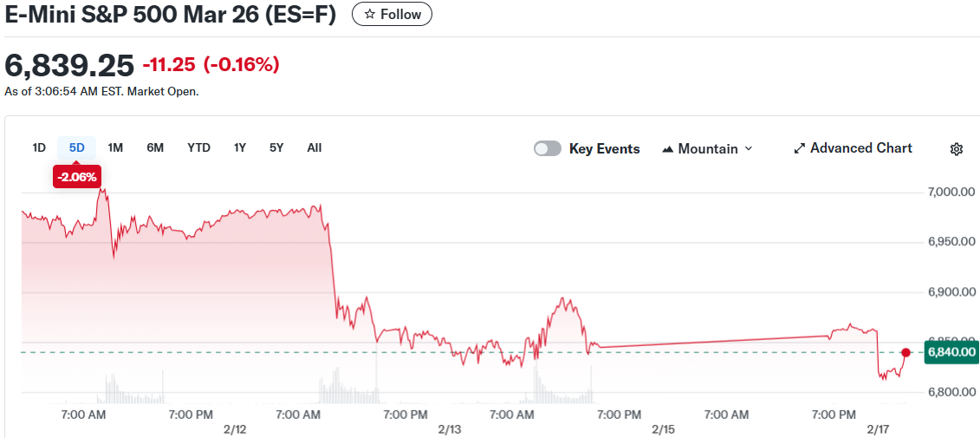Image resolution: width=980 pixels, height=438 pixels.
Task: Click the 2/13 date marker on timeline
Action: tap(450, 429)
